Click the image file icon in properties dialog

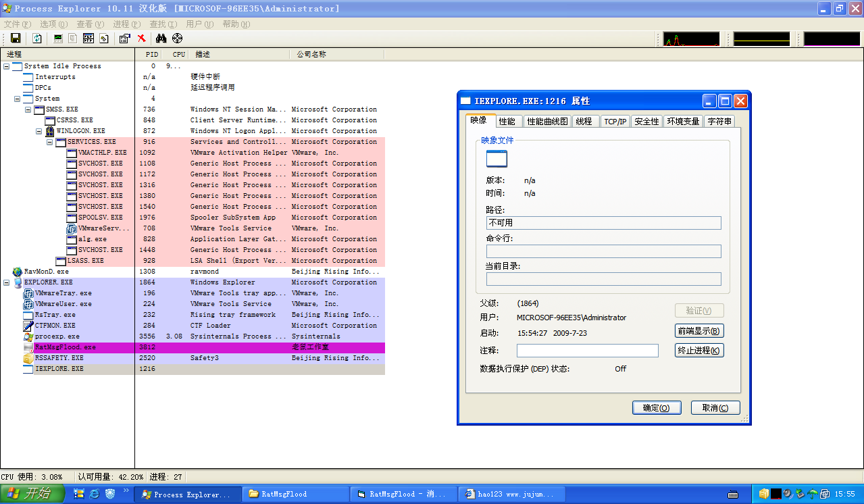(x=497, y=159)
